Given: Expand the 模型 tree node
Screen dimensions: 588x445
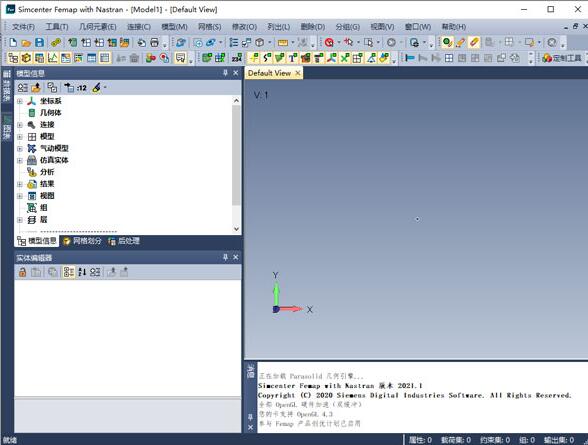Looking at the screenshot, I should [20, 137].
